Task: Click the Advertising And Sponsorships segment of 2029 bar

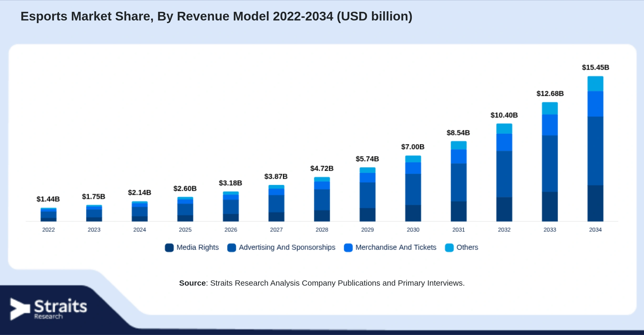Action: tap(367, 195)
